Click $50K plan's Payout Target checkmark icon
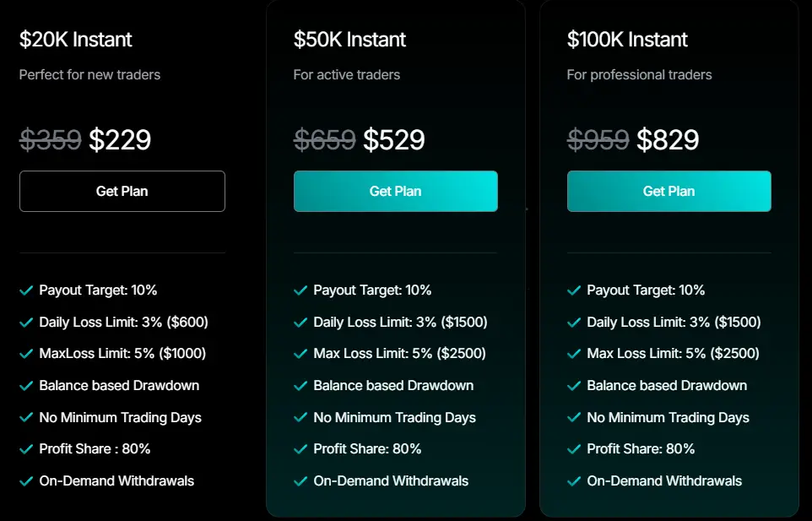The image size is (812, 521). point(300,290)
